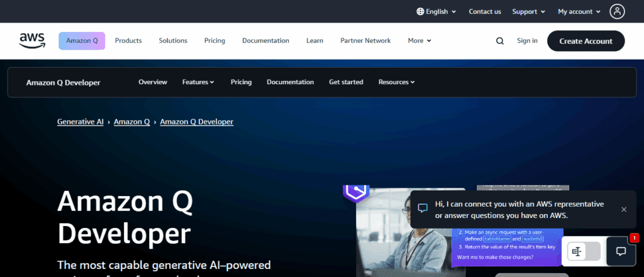This screenshot has width=644, height=277.
Task: Expand the My account dropdown
Action: (x=579, y=11)
